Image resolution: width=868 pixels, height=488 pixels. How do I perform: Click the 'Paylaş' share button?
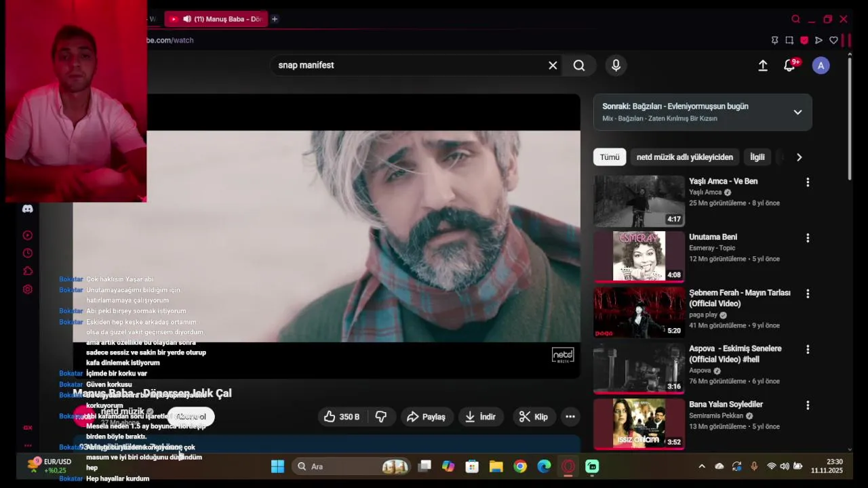pos(427,417)
